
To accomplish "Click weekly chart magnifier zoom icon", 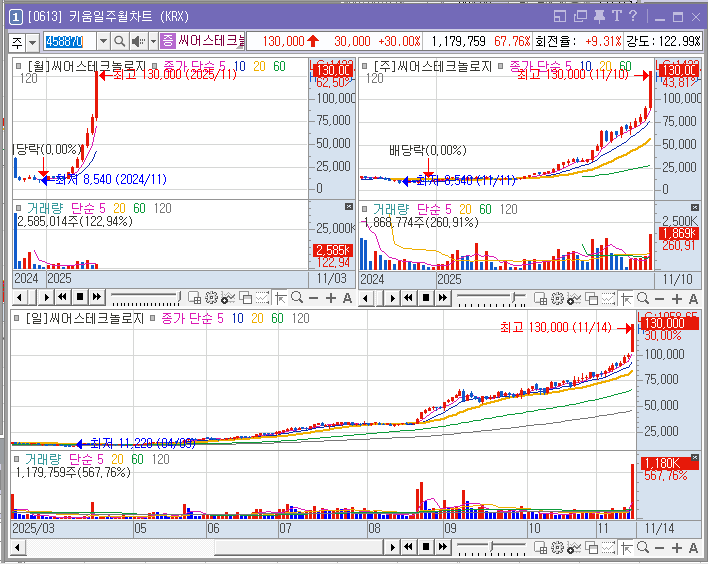I will click(x=643, y=298).
